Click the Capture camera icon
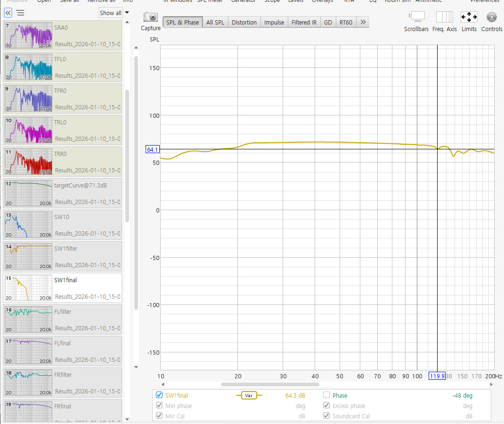Viewport: 504px width, 424px height. [x=151, y=17]
